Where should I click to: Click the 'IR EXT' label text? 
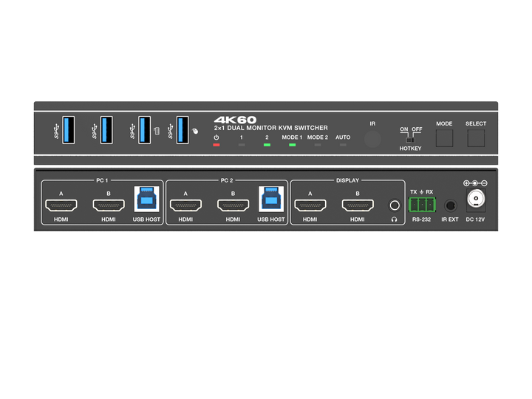pyautogui.click(x=450, y=219)
